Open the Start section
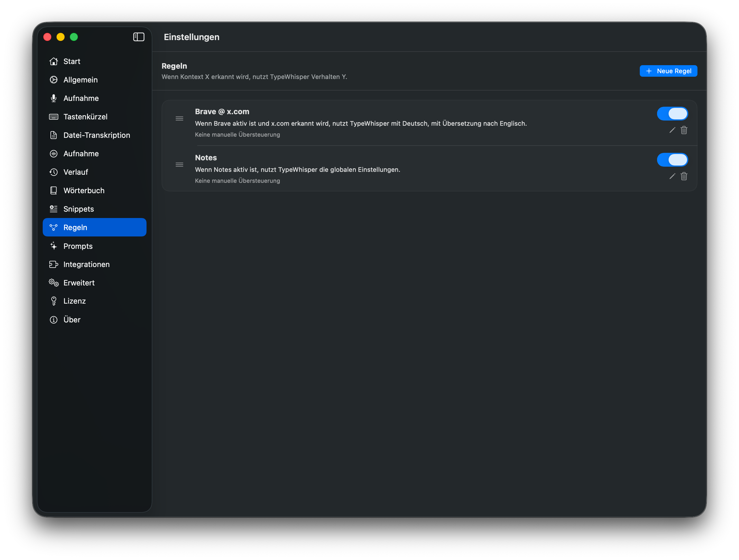Screen dimensions: 739x560 click(x=95, y=61)
